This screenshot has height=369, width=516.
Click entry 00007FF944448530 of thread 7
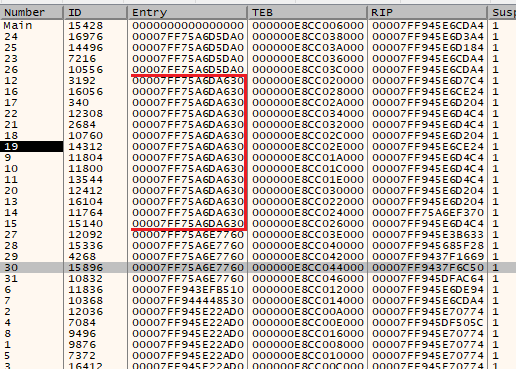[x=188, y=301]
